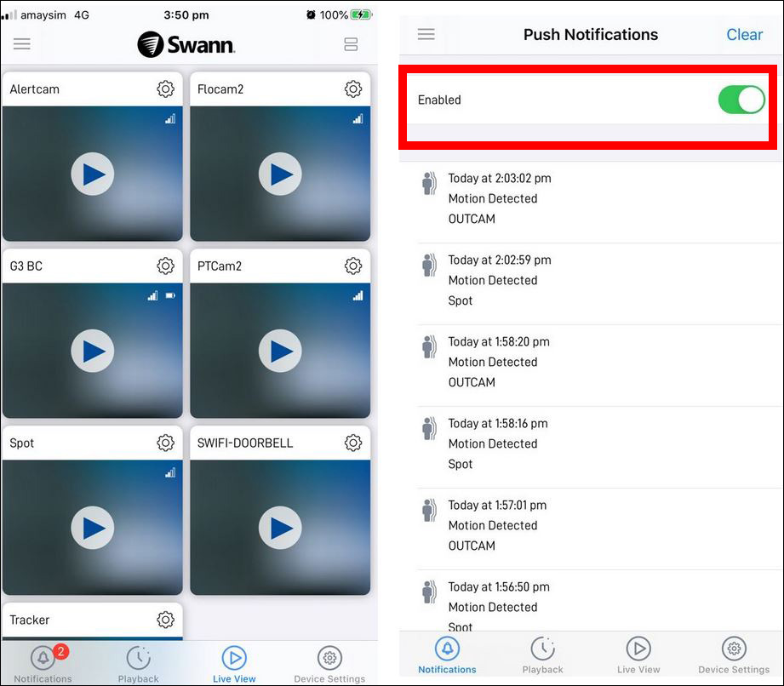Open settings gear for G3 BC camera
This screenshot has height=686, width=784.
(165, 266)
